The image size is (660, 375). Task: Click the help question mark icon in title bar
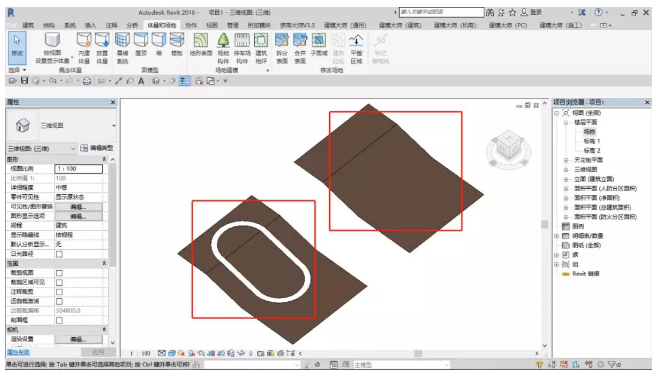[x=598, y=12]
